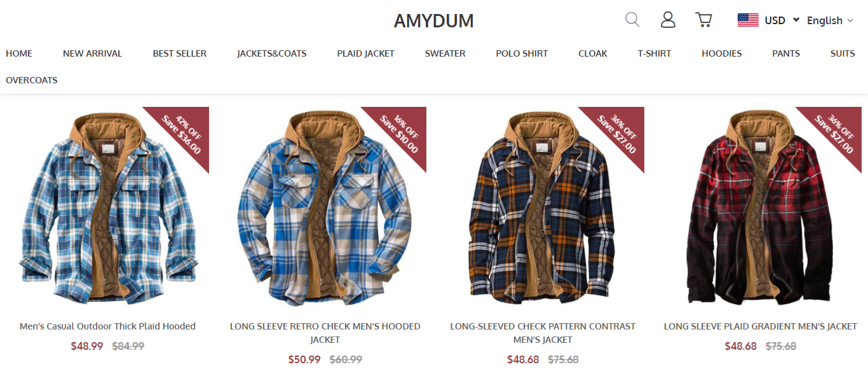Expand the USD currency dropdown

click(782, 20)
